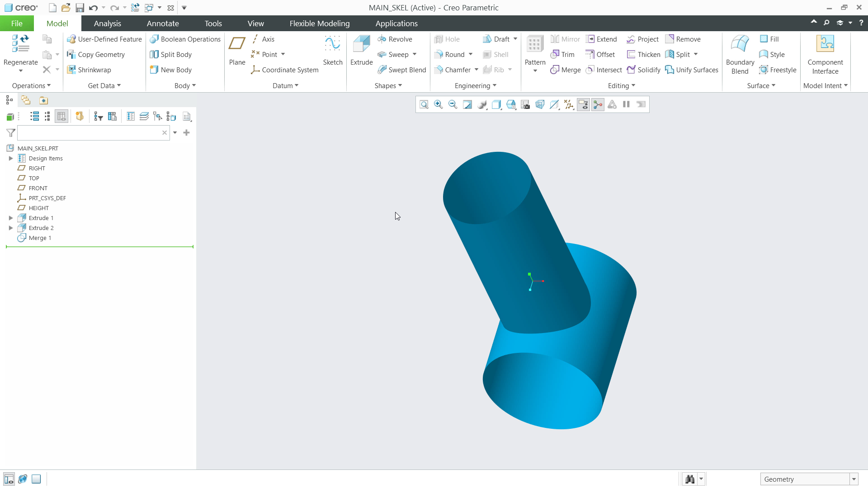Click the Revolve shape tool
868x488 pixels.
(x=395, y=39)
